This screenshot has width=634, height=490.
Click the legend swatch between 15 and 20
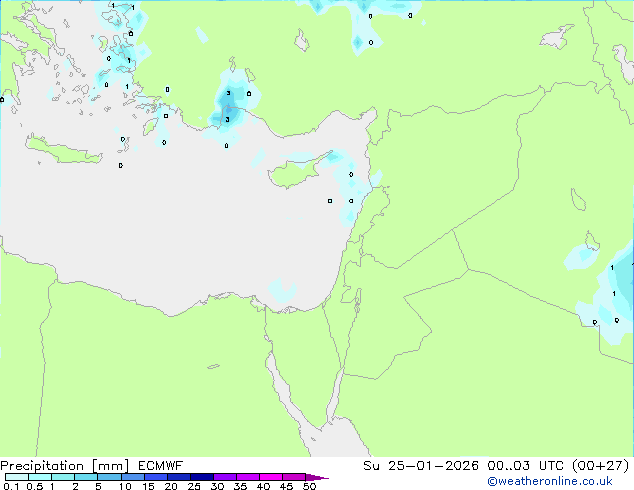click(155, 477)
